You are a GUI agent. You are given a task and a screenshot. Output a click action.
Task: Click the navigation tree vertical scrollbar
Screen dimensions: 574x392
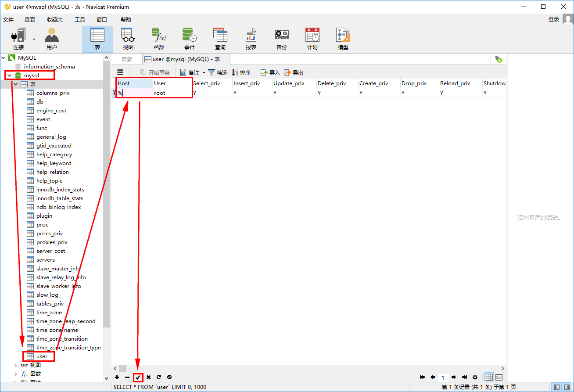(x=106, y=194)
